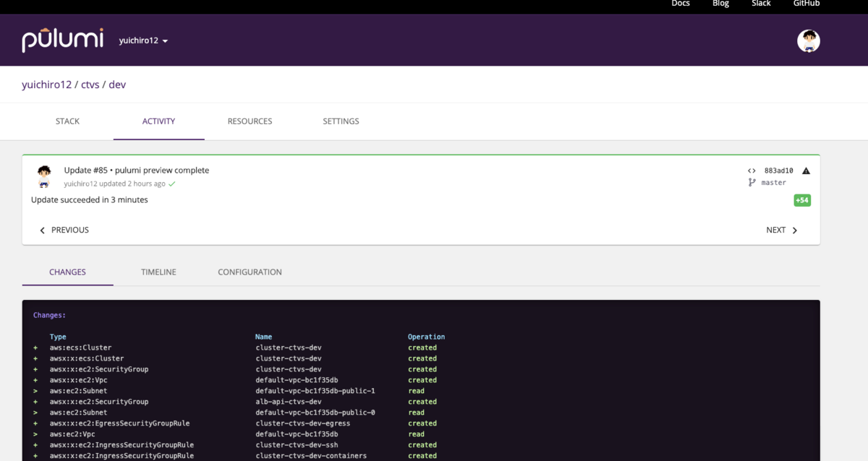Open the GitHub link
The image size is (868, 461).
tap(807, 4)
